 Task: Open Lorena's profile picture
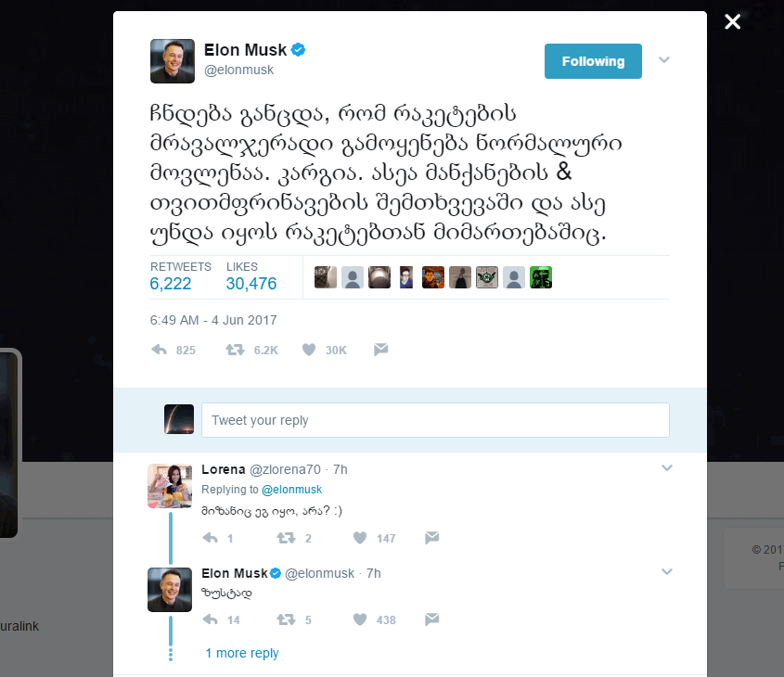(x=170, y=486)
